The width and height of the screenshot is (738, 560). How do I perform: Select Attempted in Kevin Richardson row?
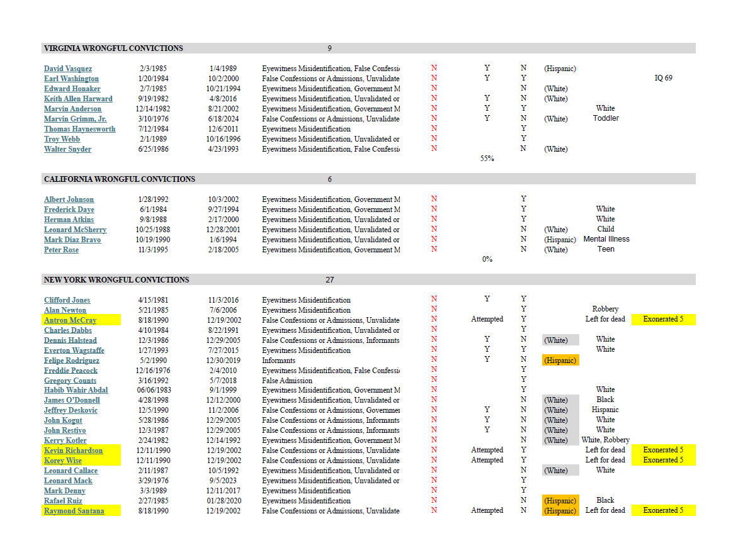point(487,451)
